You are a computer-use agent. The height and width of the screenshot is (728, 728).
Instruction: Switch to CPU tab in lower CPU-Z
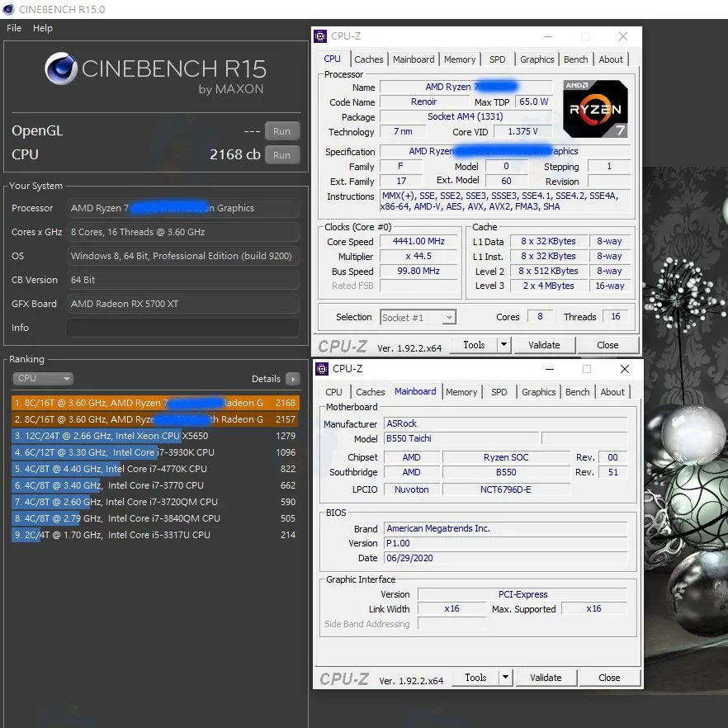tap(333, 392)
